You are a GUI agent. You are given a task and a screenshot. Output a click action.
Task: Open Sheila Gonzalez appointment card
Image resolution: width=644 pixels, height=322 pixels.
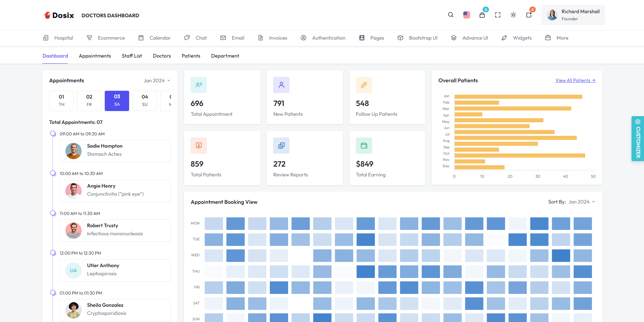coord(115,310)
